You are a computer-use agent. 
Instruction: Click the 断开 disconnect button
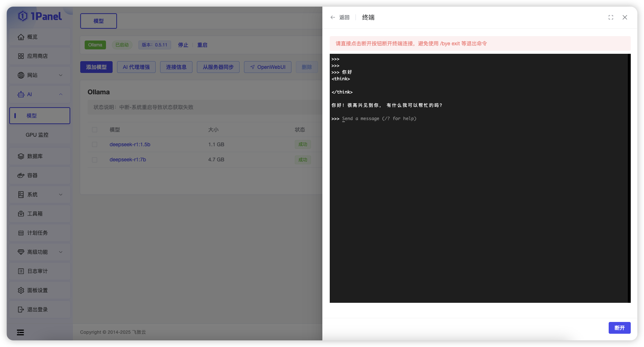pyautogui.click(x=620, y=328)
